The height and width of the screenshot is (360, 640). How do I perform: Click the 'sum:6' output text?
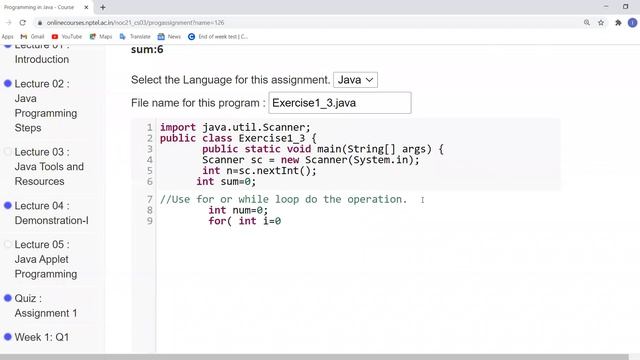coord(147,49)
